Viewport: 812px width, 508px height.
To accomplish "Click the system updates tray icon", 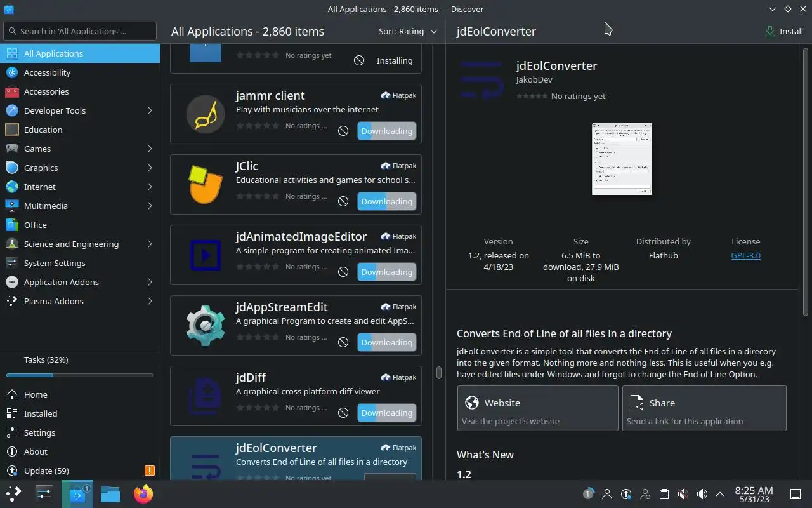I will pyautogui.click(x=626, y=494).
